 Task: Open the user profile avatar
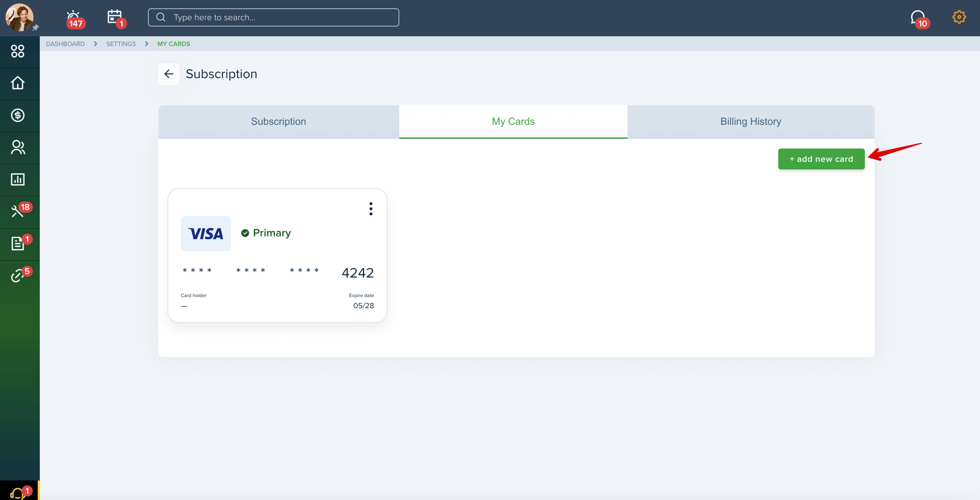coord(20,17)
